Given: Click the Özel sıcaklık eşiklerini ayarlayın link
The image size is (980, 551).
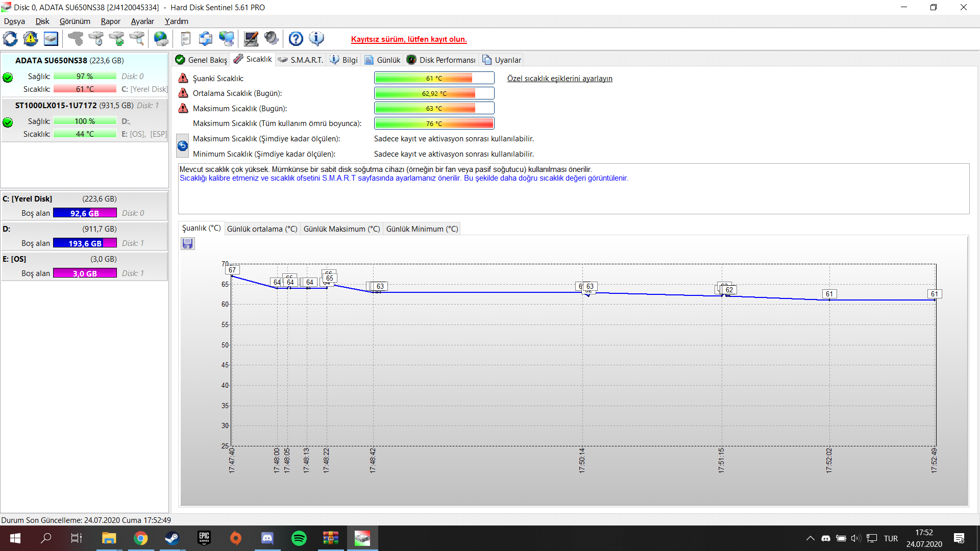Looking at the screenshot, I should [x=559, y=79].
